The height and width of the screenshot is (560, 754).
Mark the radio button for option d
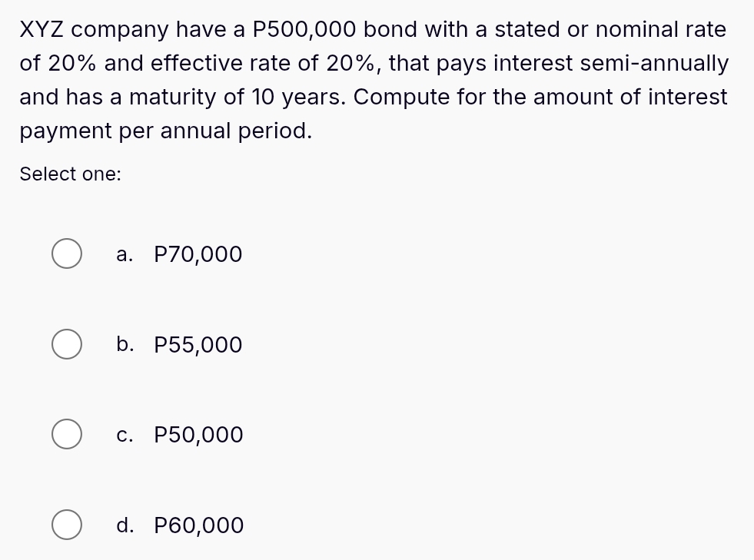point(67,525)
